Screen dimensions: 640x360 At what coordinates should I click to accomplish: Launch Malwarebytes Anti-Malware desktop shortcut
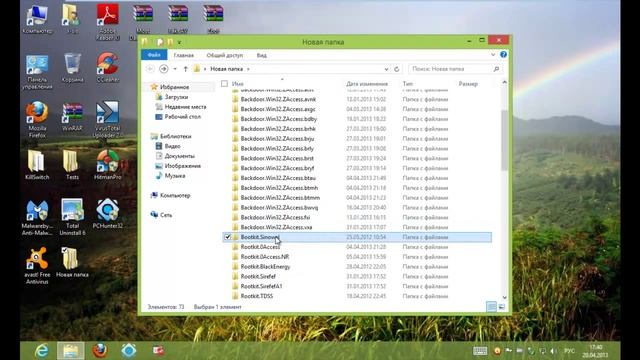point(37,218)
